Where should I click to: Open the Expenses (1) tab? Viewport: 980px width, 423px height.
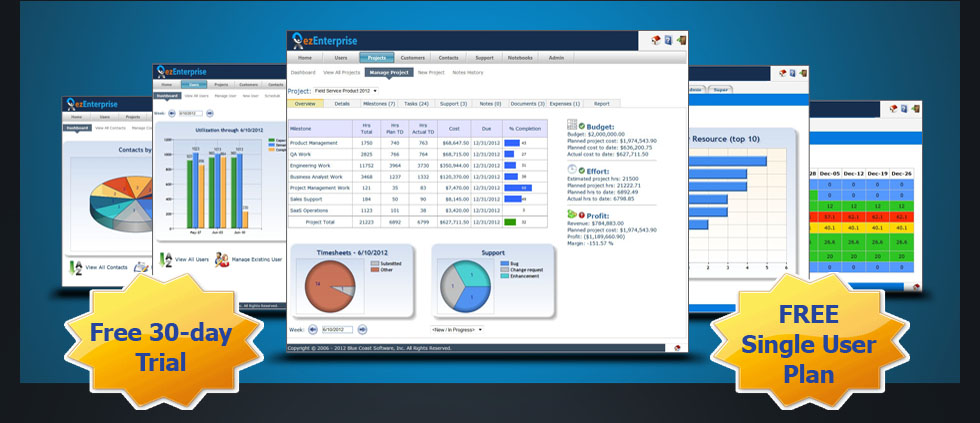pyautogui.click(x=564, y=104)
